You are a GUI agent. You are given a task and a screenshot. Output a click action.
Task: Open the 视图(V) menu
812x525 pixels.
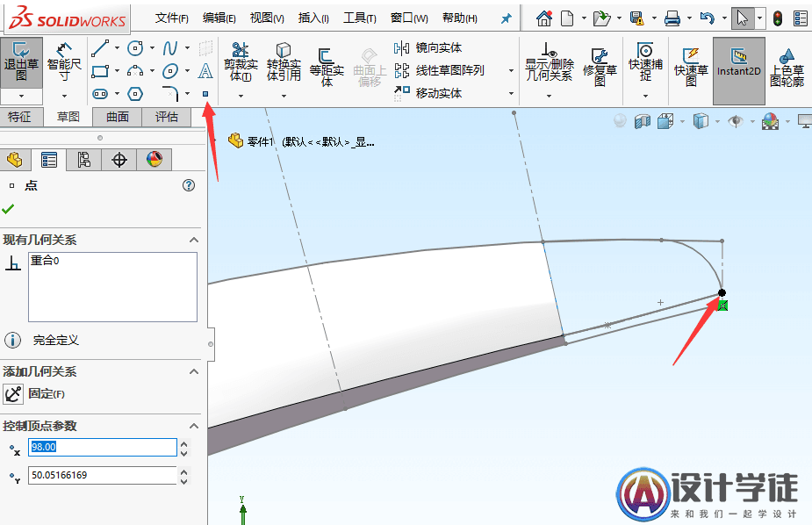coord(267,18)
